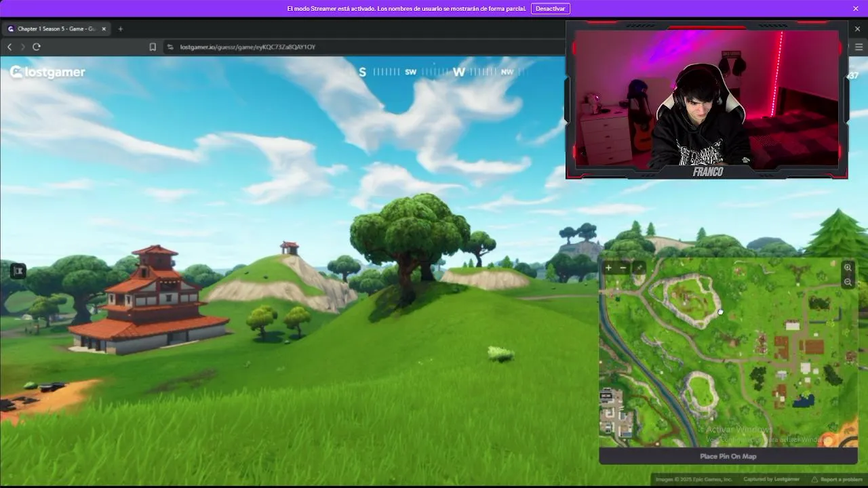
Task: Select the Chapter 1 Season 5 browser tab
Action: point(57,29)
